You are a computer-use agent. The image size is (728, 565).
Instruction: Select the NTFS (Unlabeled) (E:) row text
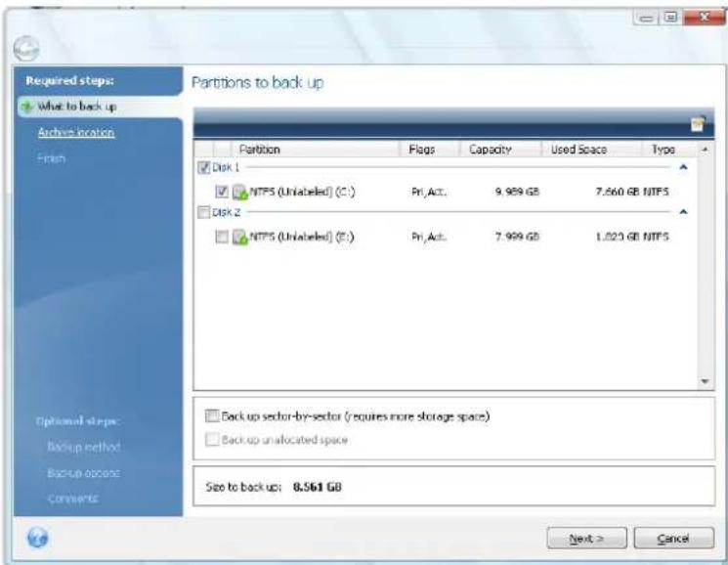pyautogui.click(x=302, y=237)
